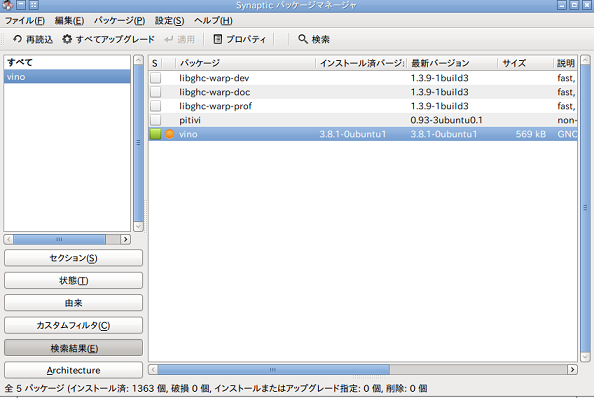Sort by the サイズ column header
This screenshot has height=398, width=594.
525,63
